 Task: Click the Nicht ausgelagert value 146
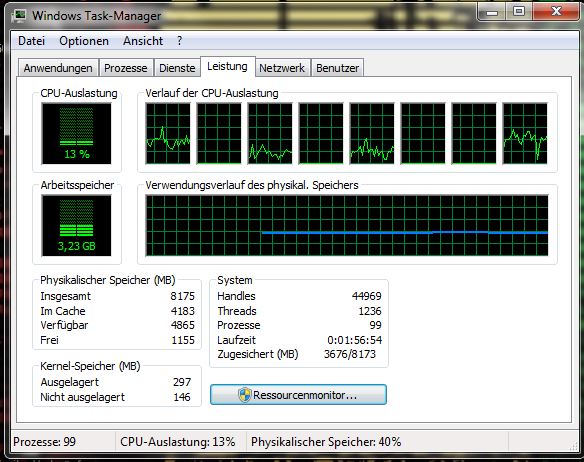[182, 397]
